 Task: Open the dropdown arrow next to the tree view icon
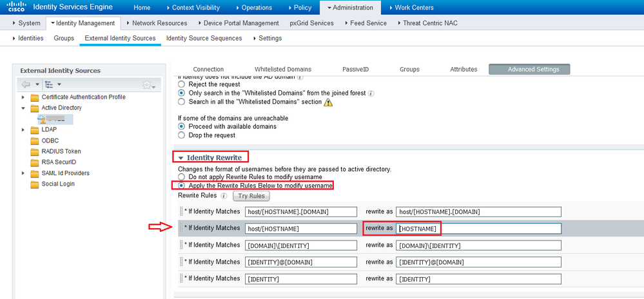point(59,84)
